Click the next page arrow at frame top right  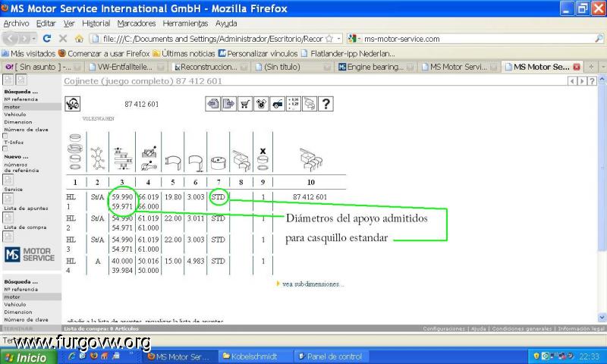(x=582, y=81)
